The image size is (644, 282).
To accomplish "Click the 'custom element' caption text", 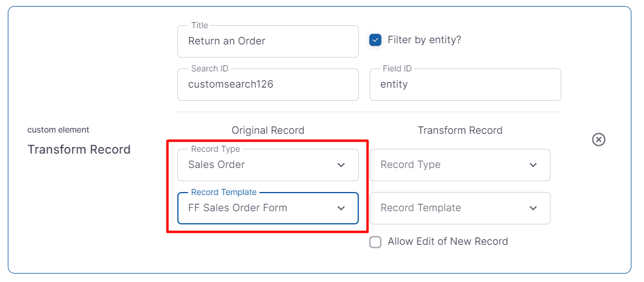I will [x=58, y=130].
